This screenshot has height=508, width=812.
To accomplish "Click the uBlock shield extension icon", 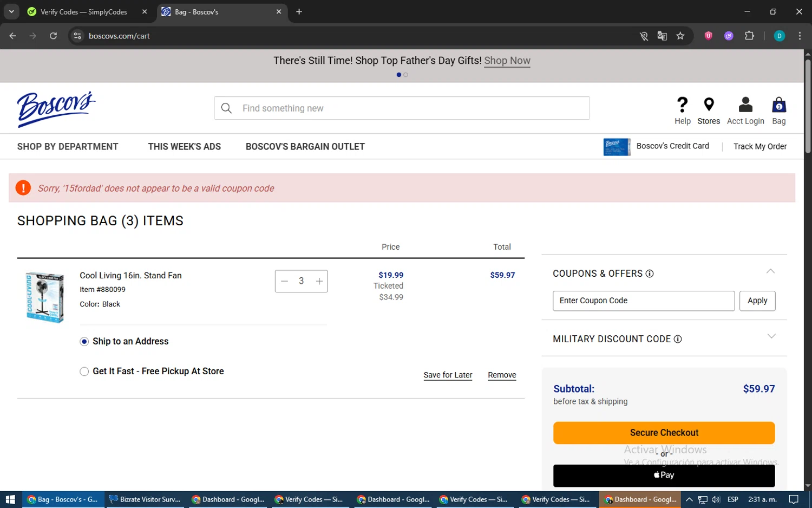I will click(708, 36).
